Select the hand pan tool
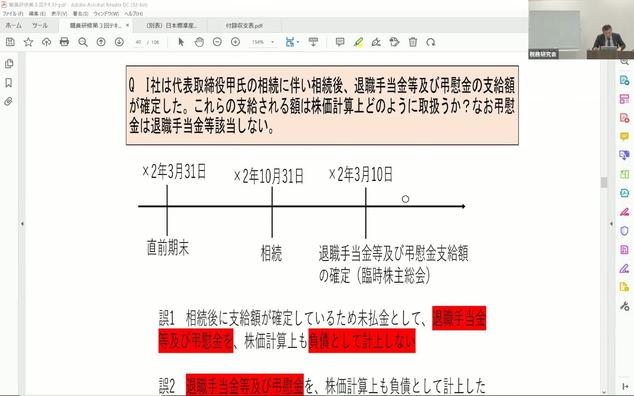 point(199,42)
